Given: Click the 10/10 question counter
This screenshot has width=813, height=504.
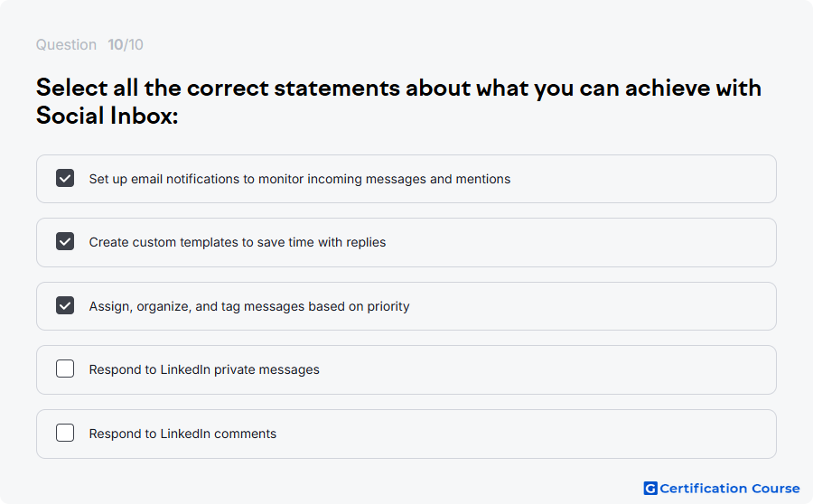Looking at the screenshot, I should 126,44.
